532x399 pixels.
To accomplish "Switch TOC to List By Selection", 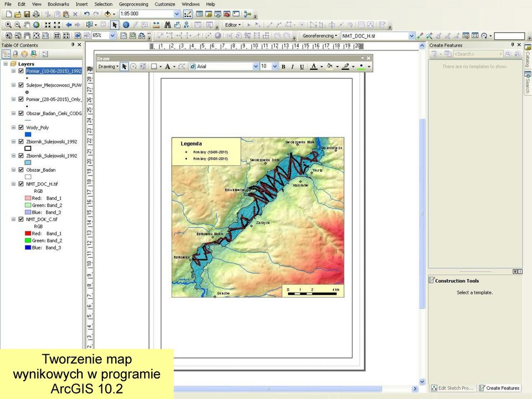I will 34,54.
